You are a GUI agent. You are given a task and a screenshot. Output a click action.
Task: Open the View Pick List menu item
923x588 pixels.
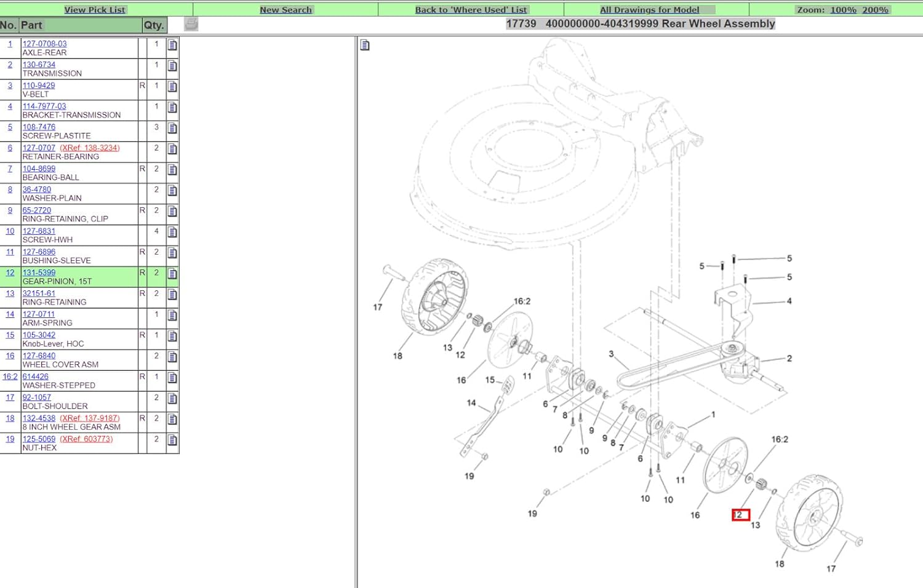click(x=95, y=10)
